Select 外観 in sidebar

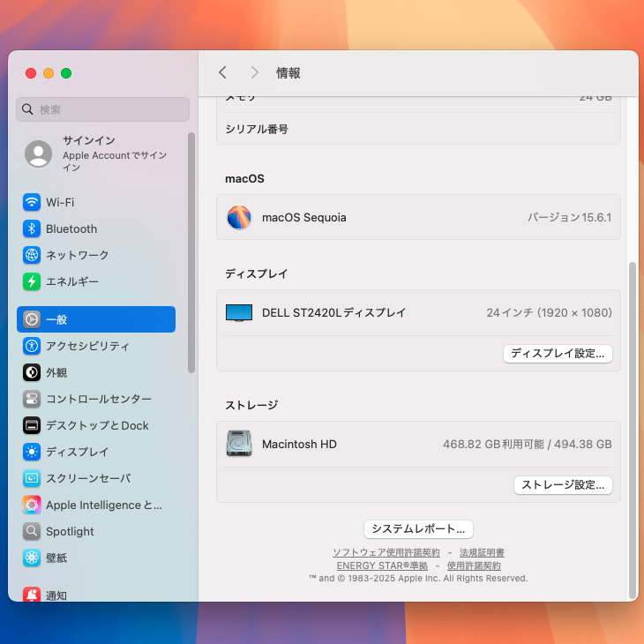click(x=96, y=372)
